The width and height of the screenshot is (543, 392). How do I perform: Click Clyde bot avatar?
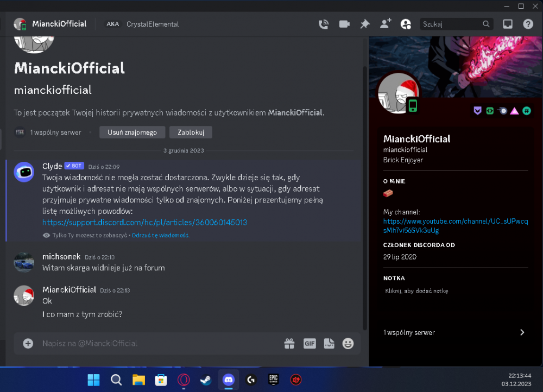24,172
